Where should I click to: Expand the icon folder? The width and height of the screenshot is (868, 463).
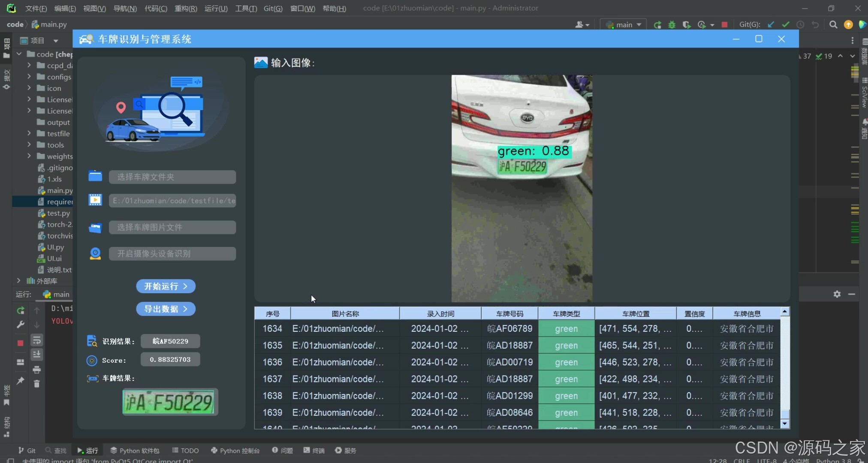(x=29, y=88)
